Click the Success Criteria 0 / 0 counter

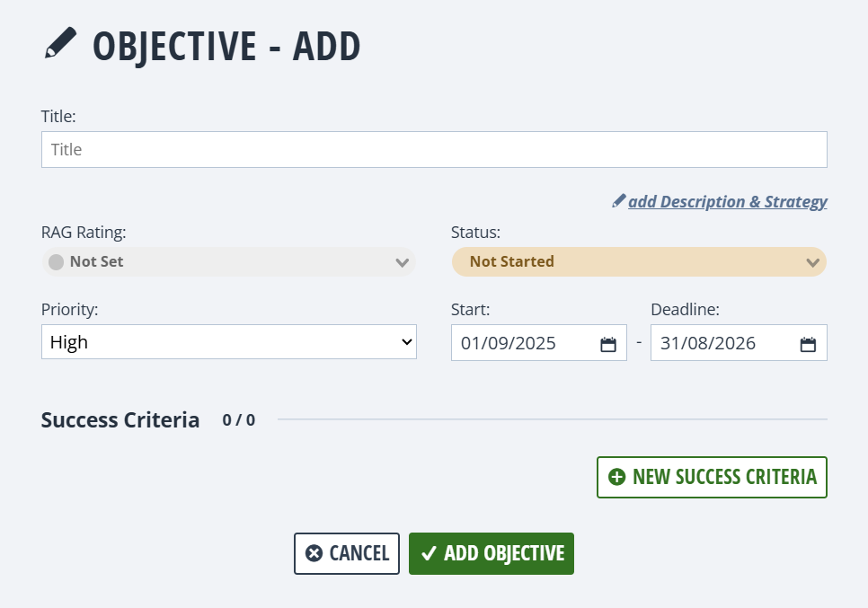pos(239,420)
